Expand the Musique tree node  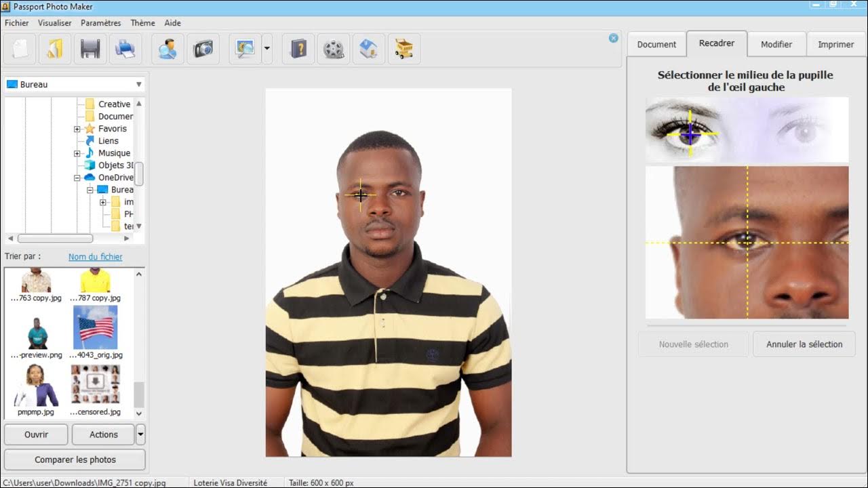pos(77,153)
